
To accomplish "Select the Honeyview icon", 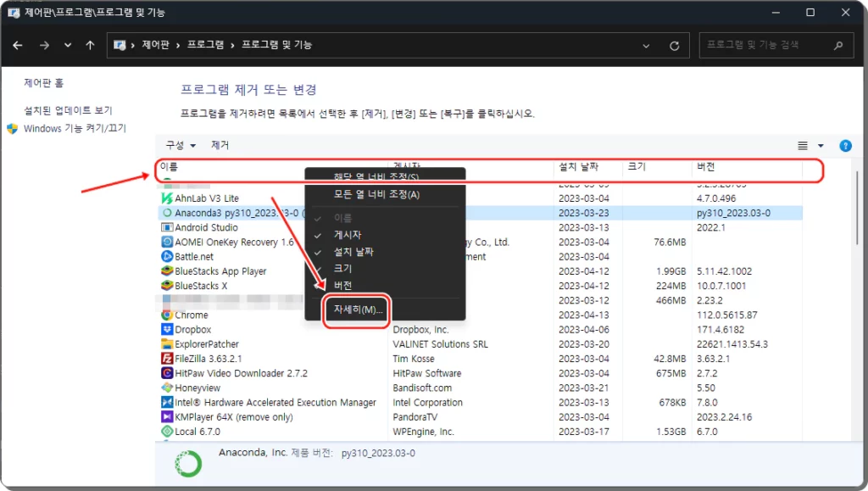I will tap(167, 388).
